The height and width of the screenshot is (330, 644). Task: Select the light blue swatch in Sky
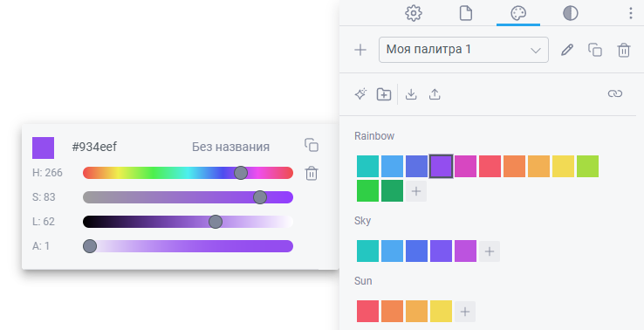[x=392, y=251]
